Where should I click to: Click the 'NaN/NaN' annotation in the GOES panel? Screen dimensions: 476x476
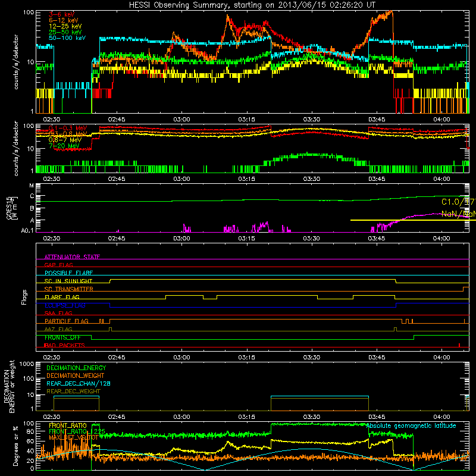[x=458, y=214]
